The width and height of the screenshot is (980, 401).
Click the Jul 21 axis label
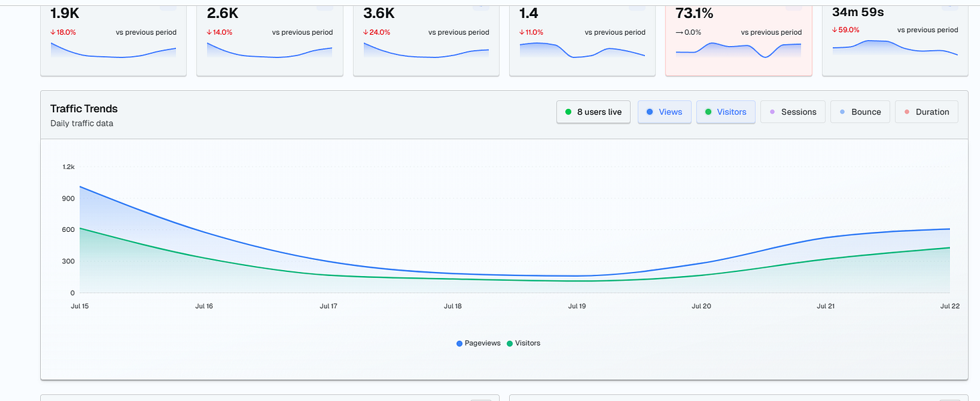826,306
